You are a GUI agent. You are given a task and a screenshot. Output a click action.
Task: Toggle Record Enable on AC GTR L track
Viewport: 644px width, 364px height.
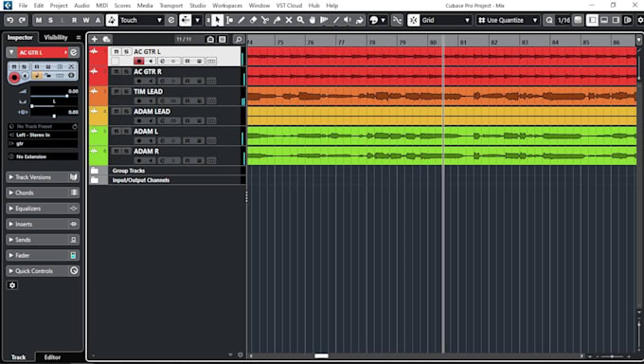[x=139, y=62]
